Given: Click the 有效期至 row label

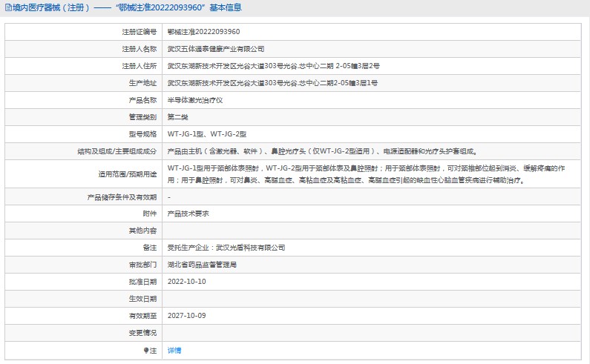Looking at the screenshot, I should tap(142, 316).
